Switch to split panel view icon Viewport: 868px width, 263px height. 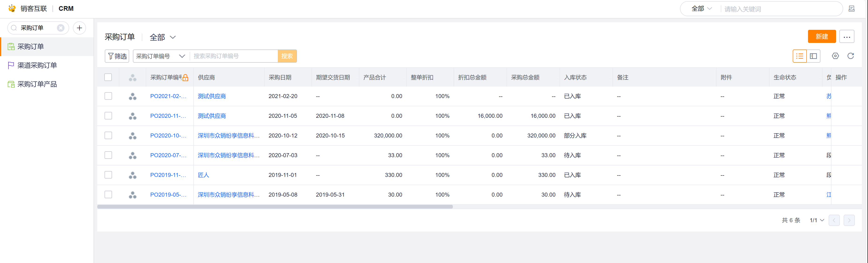click(x=813, y=56)
